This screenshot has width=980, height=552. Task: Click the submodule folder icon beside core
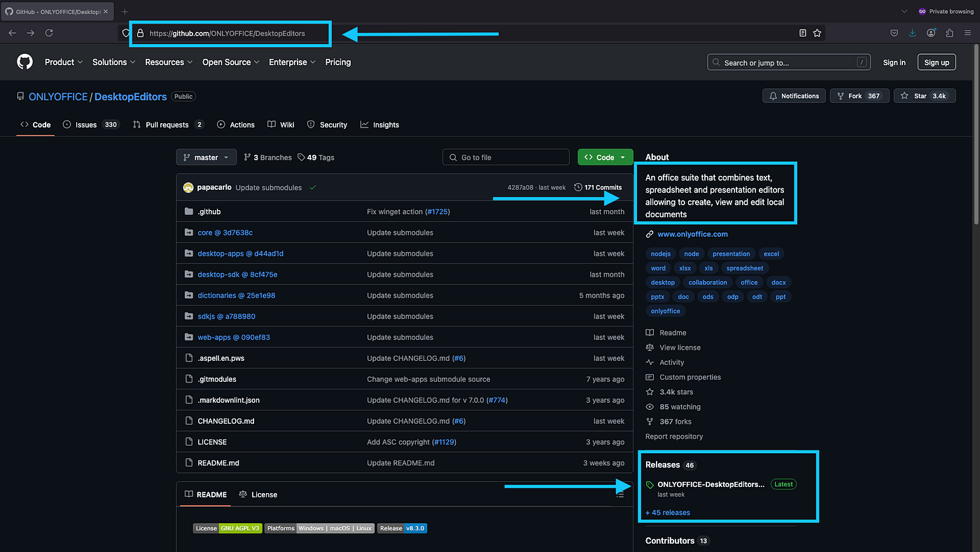click(x=188, y=233)
